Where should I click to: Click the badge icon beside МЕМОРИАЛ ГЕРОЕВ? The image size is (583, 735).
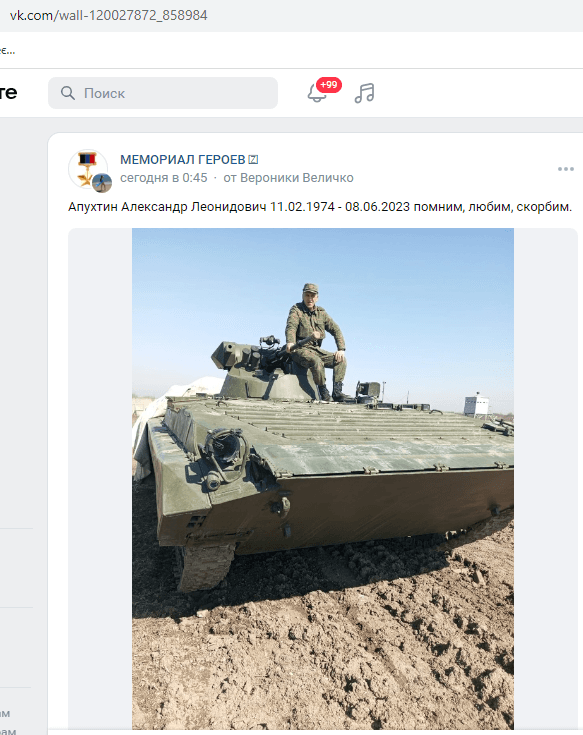point(253,160)
